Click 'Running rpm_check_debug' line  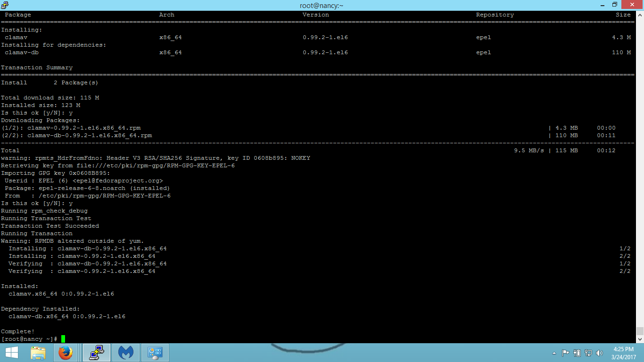(x=44, y=211)
